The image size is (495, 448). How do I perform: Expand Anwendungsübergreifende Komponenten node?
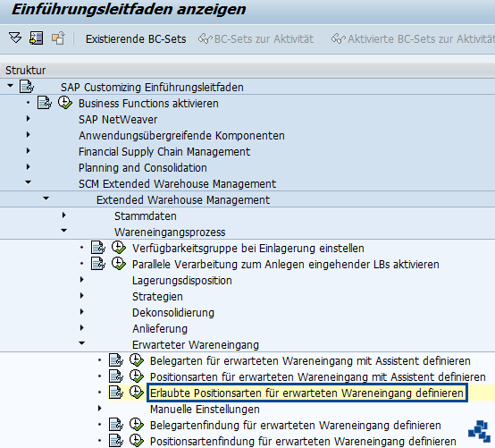tap(28, 135)
